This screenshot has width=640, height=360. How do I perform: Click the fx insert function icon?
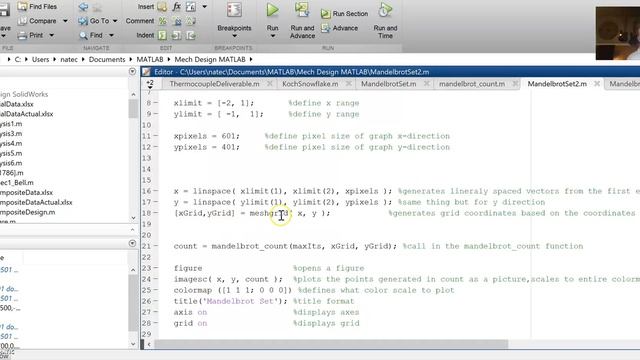click(176, 7)
